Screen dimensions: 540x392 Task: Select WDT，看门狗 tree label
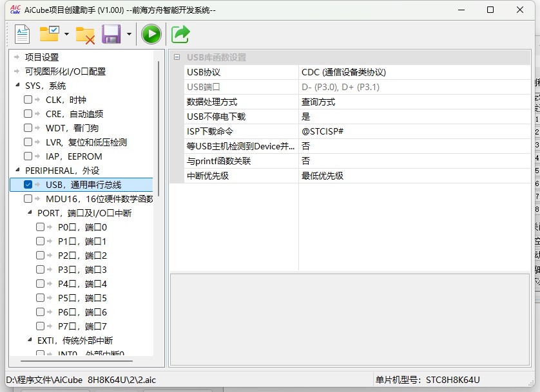72,128
